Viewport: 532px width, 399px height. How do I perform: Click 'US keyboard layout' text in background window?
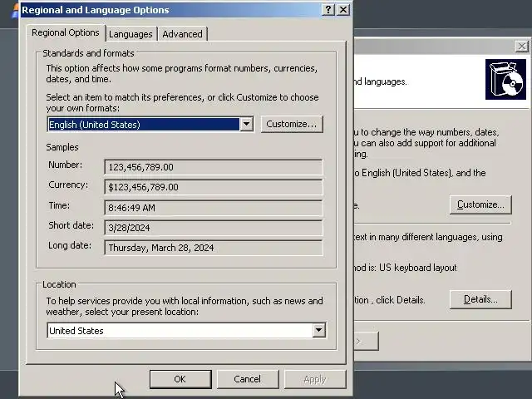click(x=417, y=268)
